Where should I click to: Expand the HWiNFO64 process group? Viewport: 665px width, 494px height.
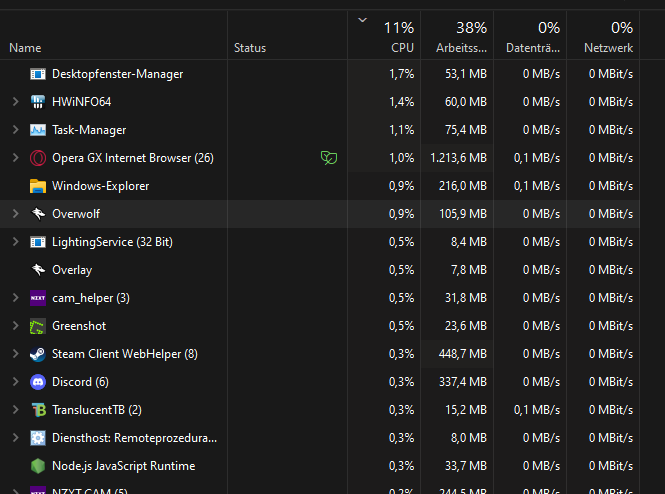[x=16, y=102]
